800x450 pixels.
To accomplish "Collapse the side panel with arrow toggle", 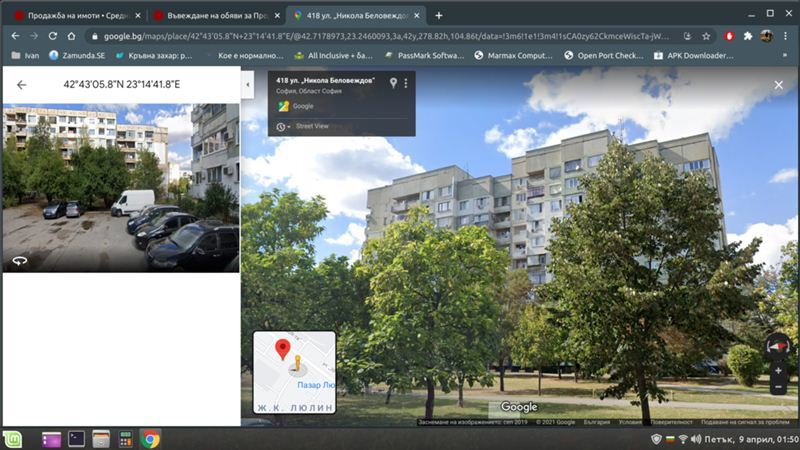I will (x=247, y=85).
